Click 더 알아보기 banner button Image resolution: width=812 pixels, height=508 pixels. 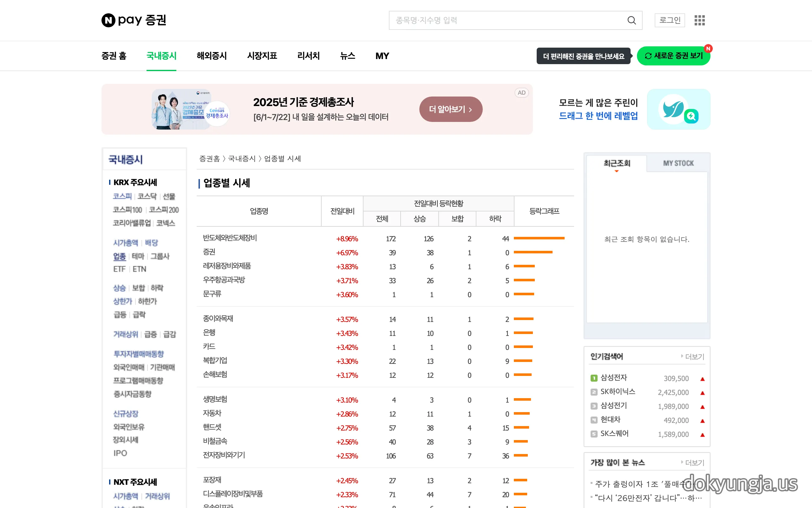[x=451, y=109]
